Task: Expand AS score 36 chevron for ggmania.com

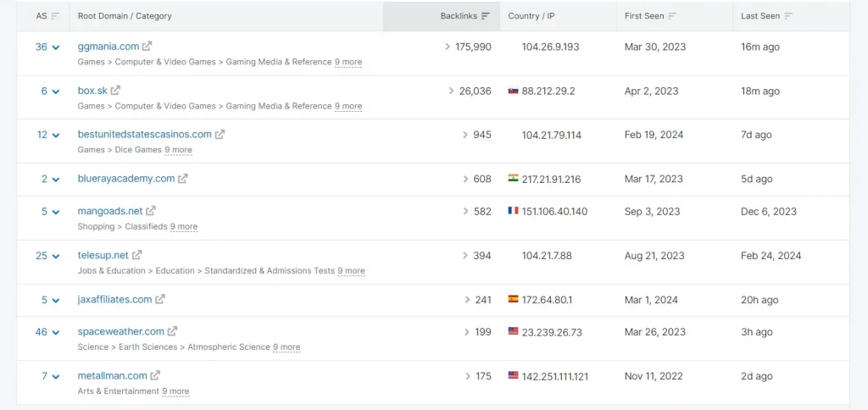Action: coord(55,47)
